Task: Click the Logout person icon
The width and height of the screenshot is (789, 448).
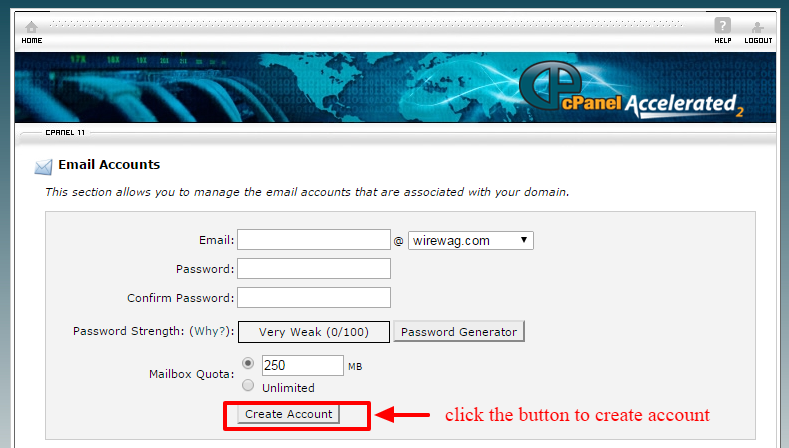Action: click(x=758, y=27)
